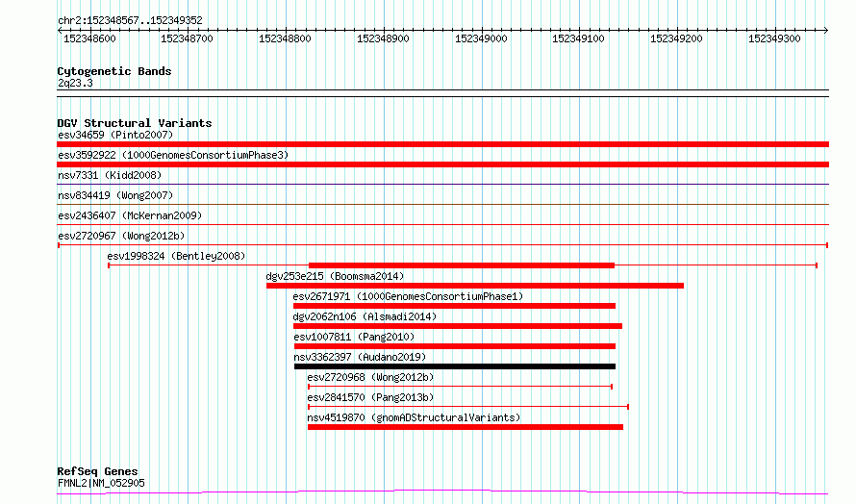Screen dimensions: 856x504
Task: Click the esv2671971 red variant bar
Action: pyautogui.click(x=454, y=306)
